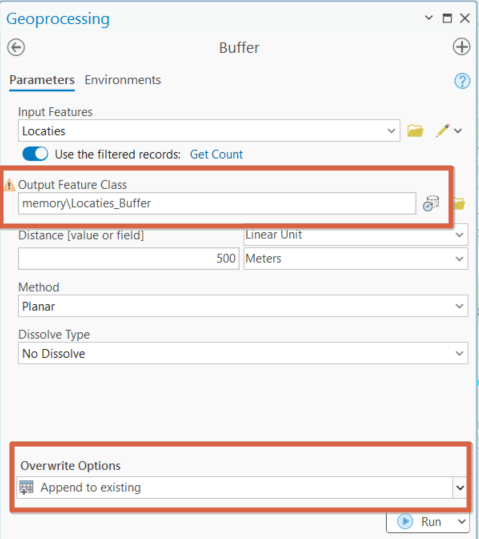Click the warning icon next to Output Feature Class

pyautogui.click(x=9, y=185)
